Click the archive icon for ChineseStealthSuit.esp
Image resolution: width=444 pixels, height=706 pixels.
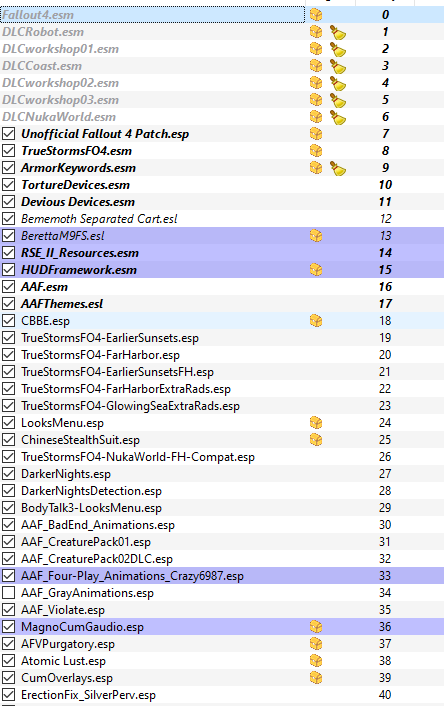point(316,440)
